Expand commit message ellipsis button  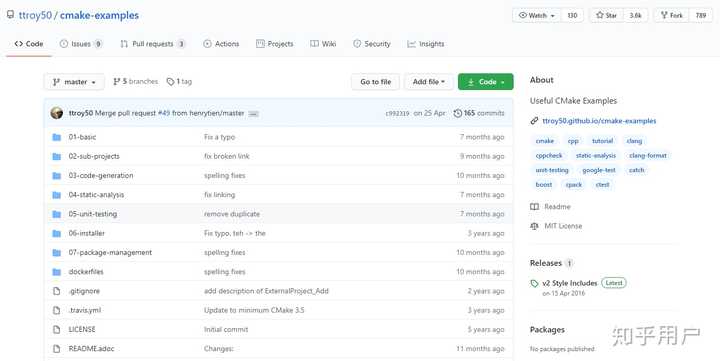pyautogui.click(x=253, y=114)
